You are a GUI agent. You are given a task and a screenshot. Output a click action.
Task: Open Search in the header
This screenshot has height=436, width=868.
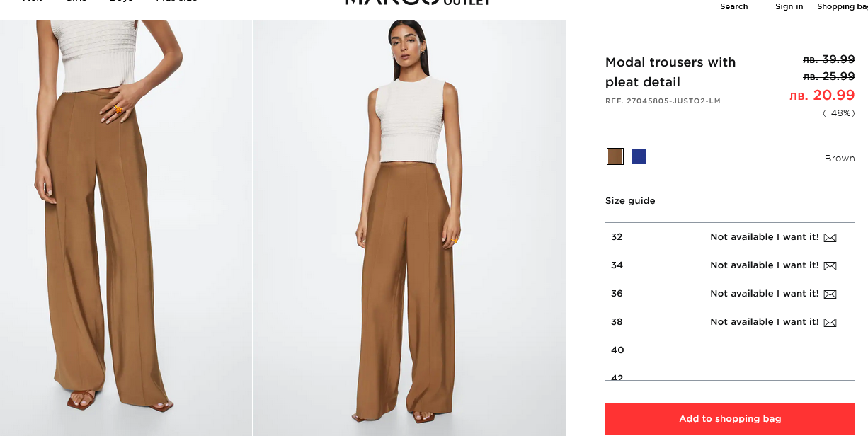[x=733, y=6]
